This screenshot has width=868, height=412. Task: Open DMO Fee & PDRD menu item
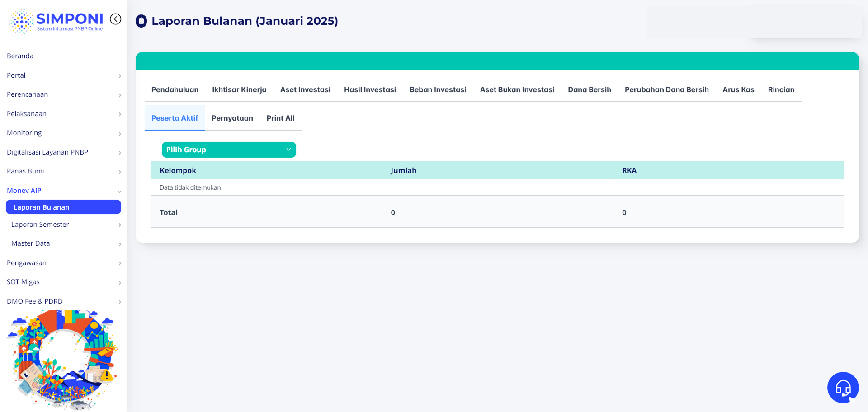[x=35, y=301]
